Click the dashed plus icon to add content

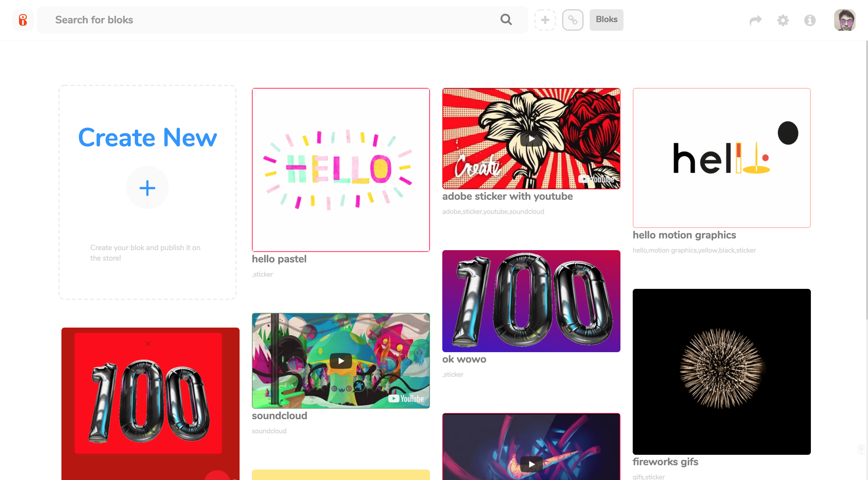pos(545,20)
